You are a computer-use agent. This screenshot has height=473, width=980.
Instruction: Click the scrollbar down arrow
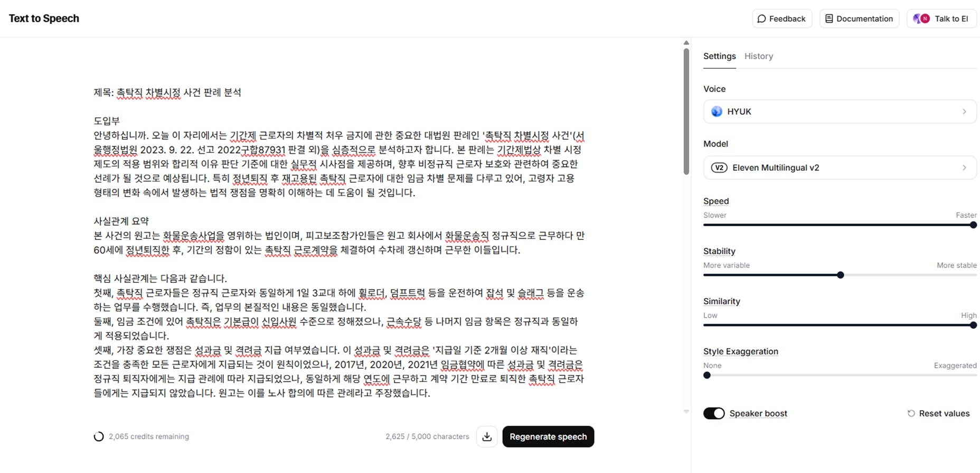(686, 411)
